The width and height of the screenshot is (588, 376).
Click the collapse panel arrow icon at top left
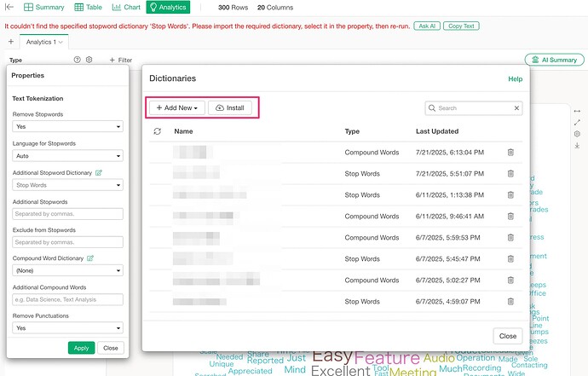coord(9,7)
